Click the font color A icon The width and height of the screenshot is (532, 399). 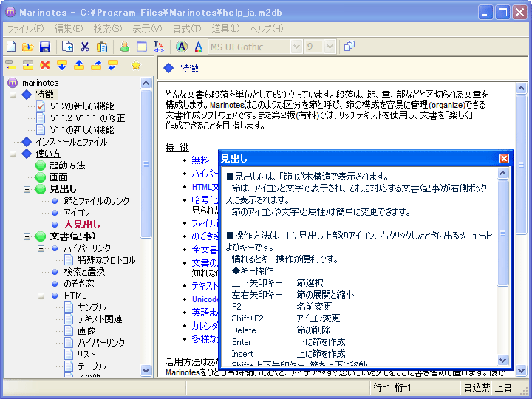tap(199, 47)
